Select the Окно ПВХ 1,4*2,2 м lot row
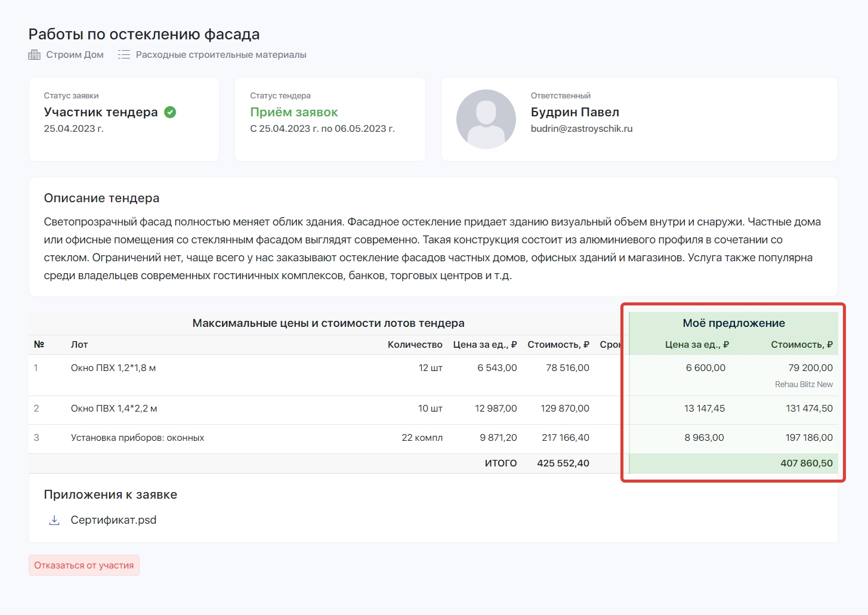The width and height of the screenshot is (868, 615). pyautogui.click(x=114, y=409)
